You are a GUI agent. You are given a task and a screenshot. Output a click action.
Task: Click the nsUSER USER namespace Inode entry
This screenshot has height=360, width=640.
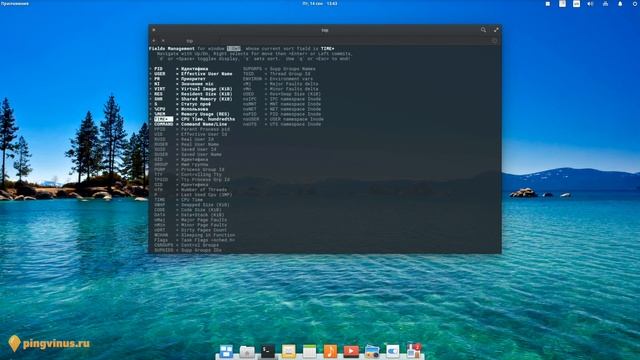(283, 119)
